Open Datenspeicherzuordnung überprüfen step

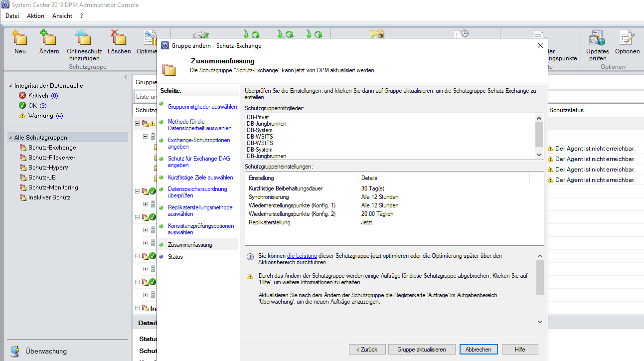pos(197,192)
